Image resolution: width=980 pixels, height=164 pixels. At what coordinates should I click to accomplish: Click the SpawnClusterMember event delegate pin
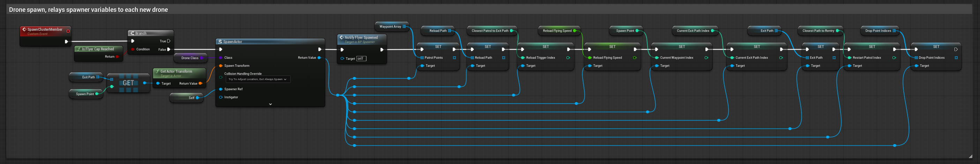[x=68, y=31]
